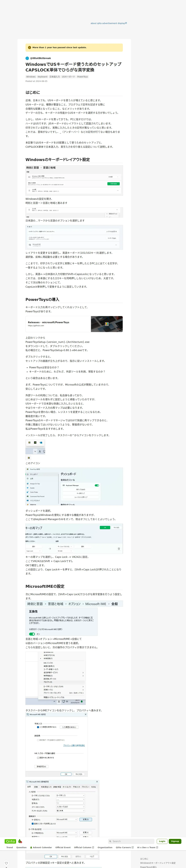This screenshot has height=868, width=186.
Task: Open the テンキーからの入力 combo box
Action: (x=70, y=811)
